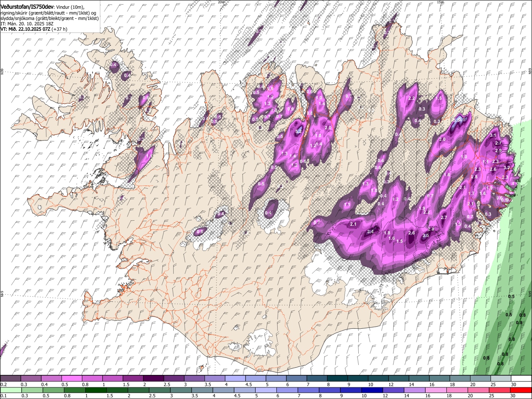The height and width of the screenshot is (399, 532).
Task: Click the 'rigning/skúrir' legend description line
Action: [48, 13]
